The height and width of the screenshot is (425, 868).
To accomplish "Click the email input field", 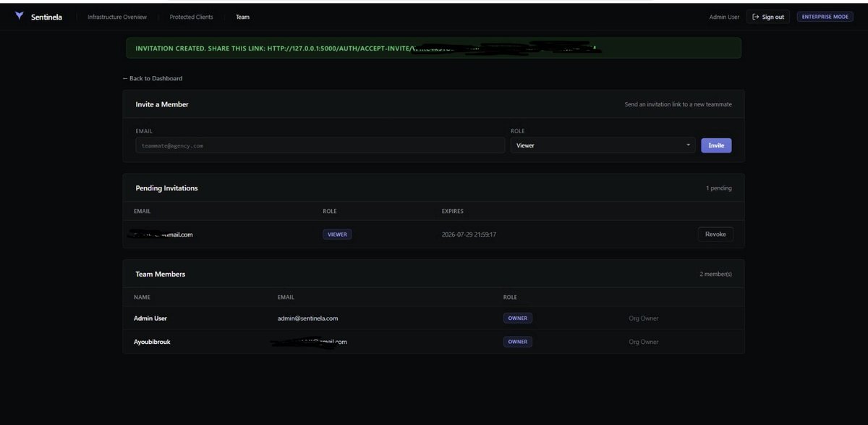I will pos(320,146).
